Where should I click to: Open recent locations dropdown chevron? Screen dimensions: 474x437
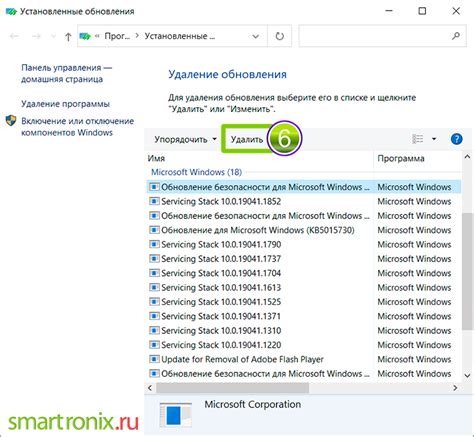pyautogui.click(x=53, y=36)
